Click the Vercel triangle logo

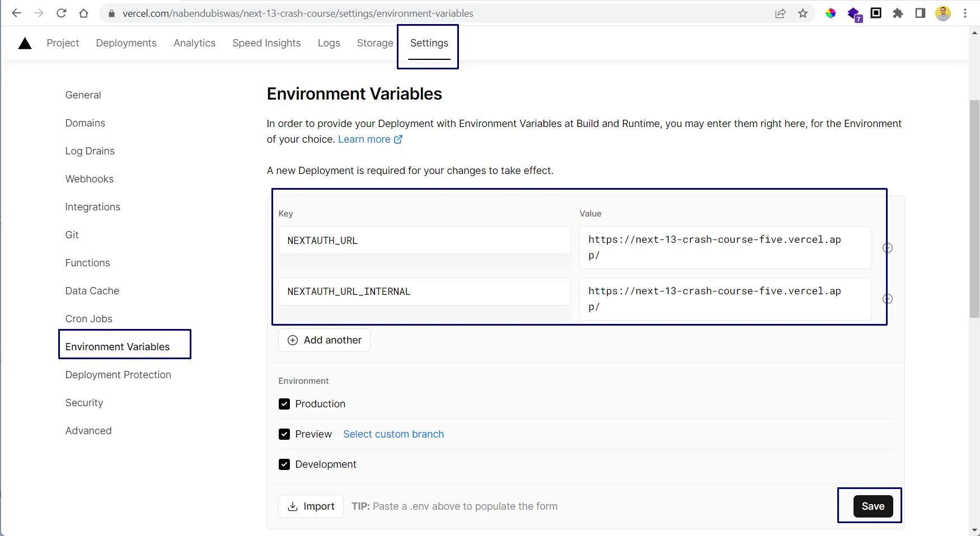click(x=25, y=43)
